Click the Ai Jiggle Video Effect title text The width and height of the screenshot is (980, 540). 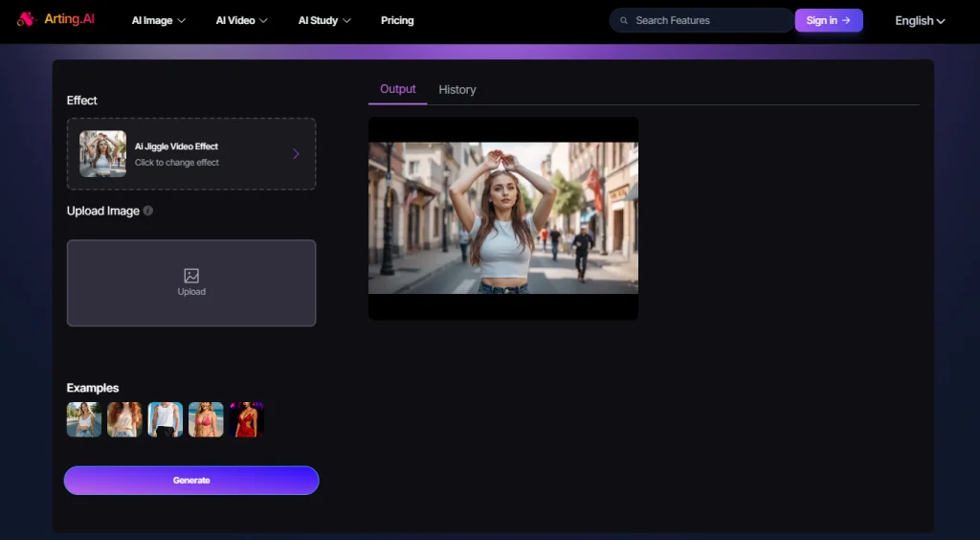176,146
